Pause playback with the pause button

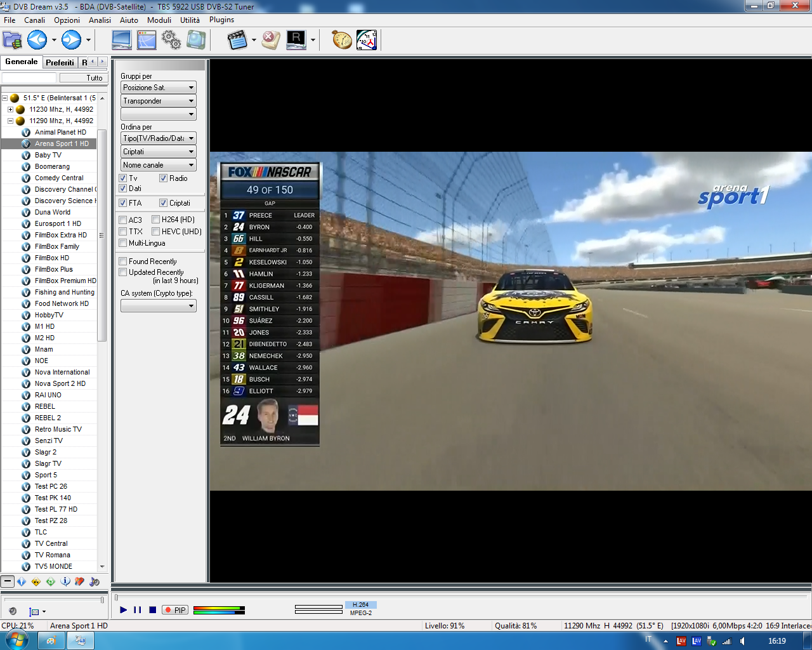click(138, 610)
